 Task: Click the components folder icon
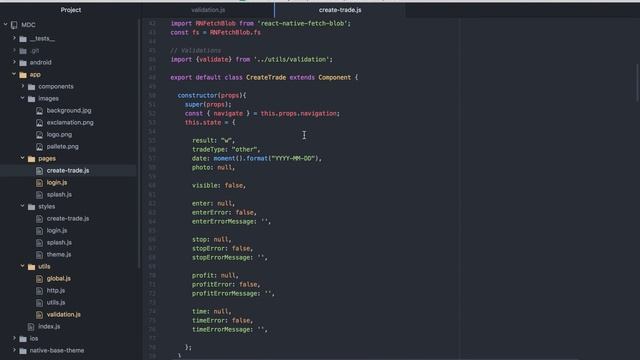31,87
